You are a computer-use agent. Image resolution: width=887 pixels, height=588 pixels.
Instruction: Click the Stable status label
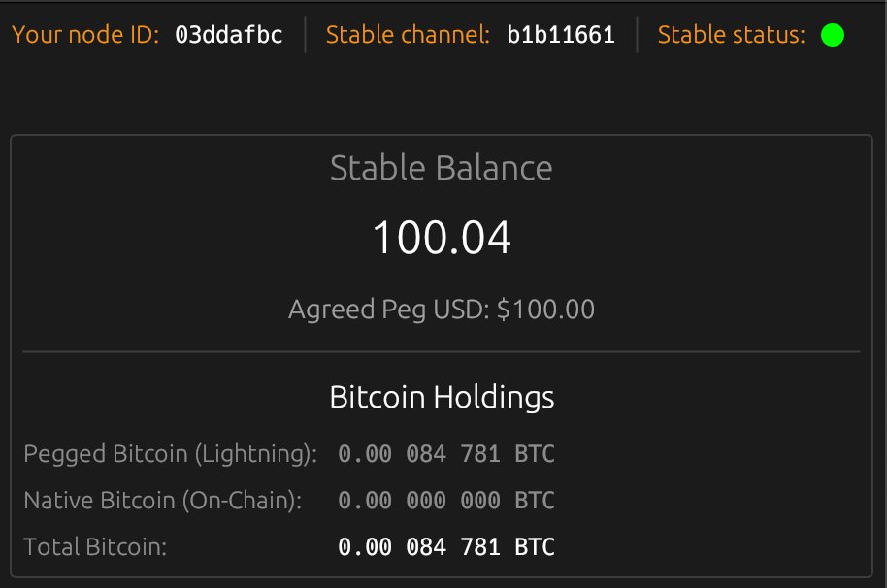point(732,35)
